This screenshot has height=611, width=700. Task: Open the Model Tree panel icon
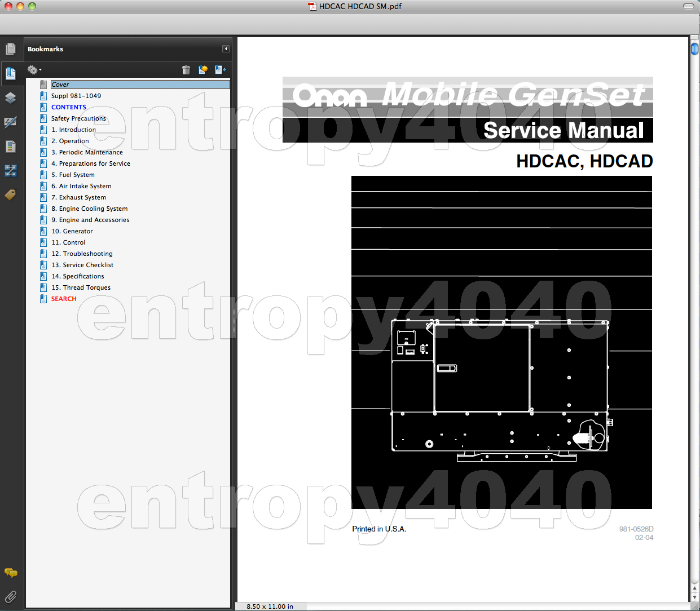(x=10, y=170)
